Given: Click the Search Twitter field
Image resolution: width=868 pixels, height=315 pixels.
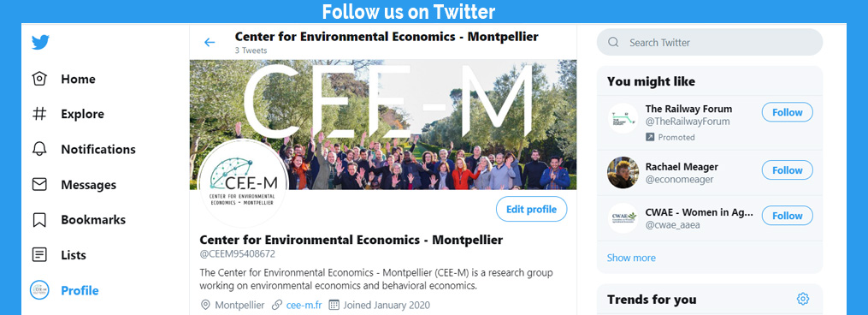Looking at the screenshot, I should tap(710, 42).
